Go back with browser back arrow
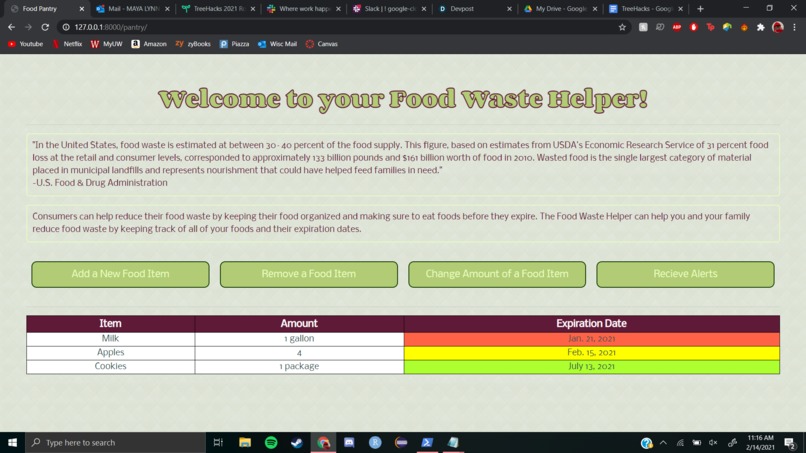 [11, 27]
